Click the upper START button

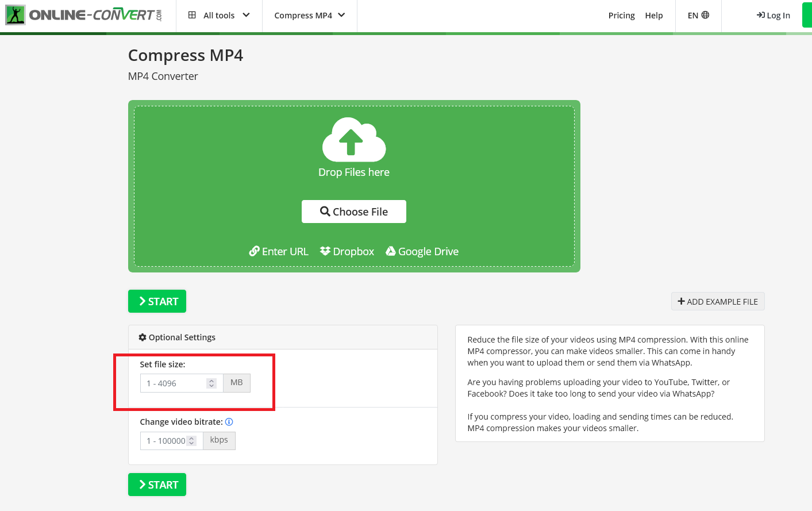coord(157,301)
